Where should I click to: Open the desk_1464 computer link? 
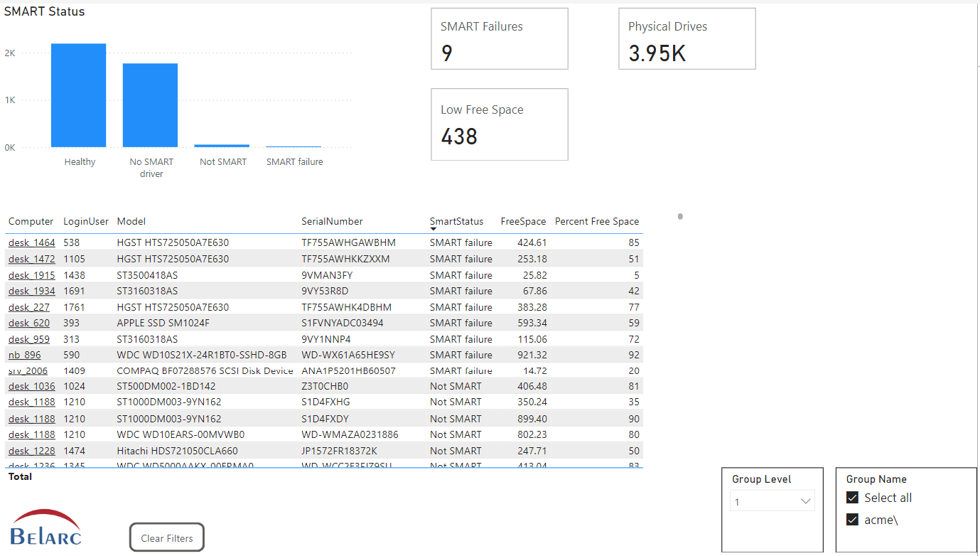(x=31, y=242)
